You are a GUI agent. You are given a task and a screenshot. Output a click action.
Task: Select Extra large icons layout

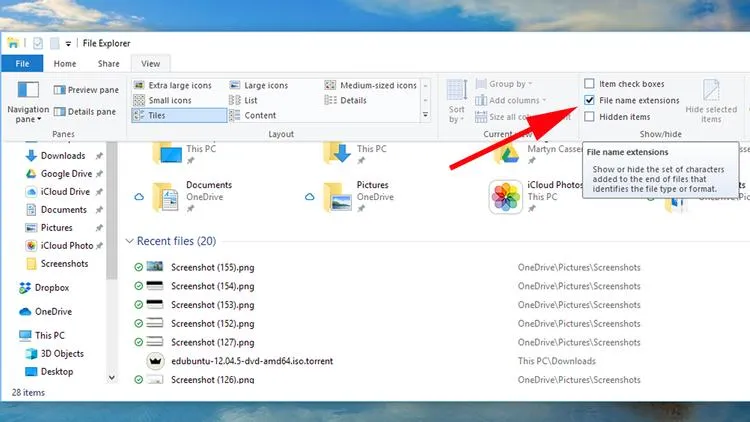click(x=173, y=85)
